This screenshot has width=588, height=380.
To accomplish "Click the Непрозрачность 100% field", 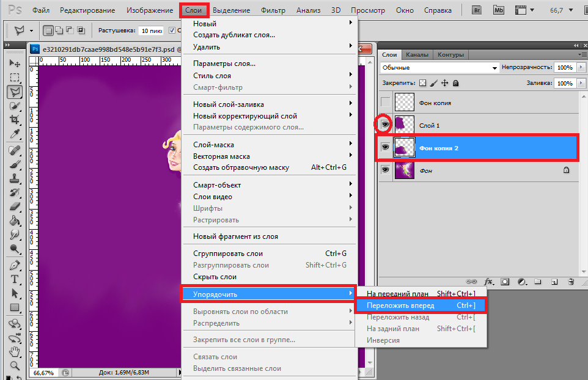I will point(565,67).
